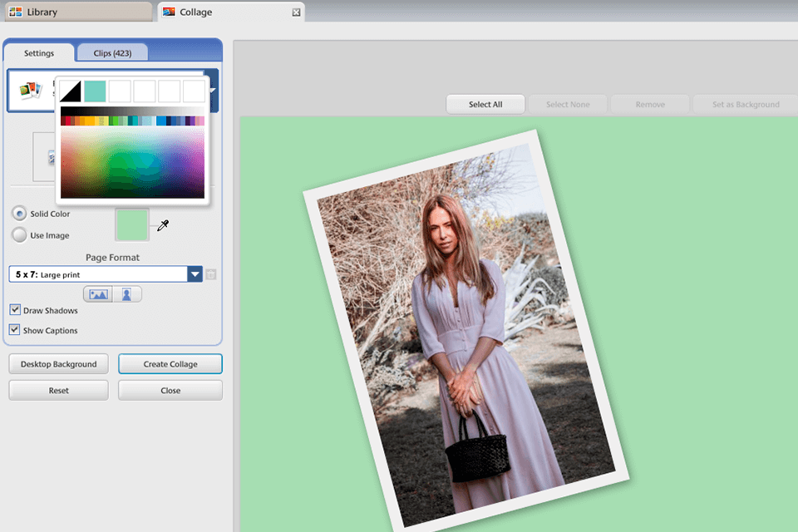Switch to the Clips (423) tab
The height and width of the screenshot is (532, 798).
(111, 52)
